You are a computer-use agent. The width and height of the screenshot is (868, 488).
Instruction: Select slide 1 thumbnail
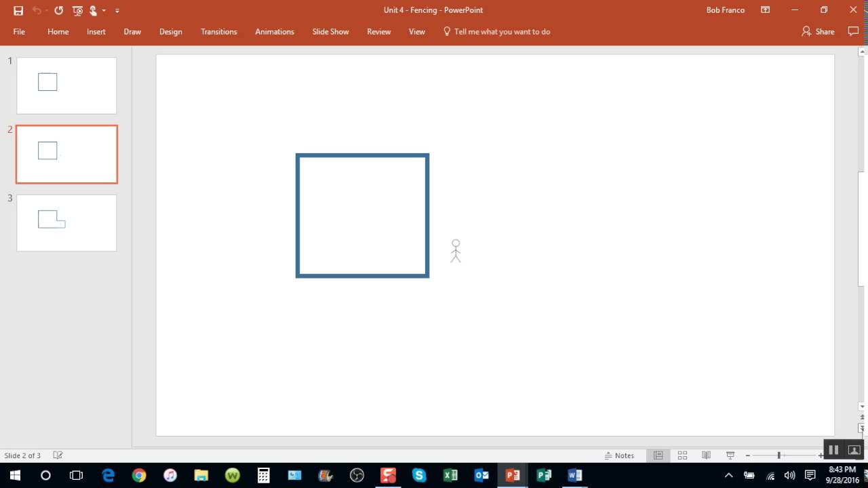pyautogui.click(x=66, y=85)
